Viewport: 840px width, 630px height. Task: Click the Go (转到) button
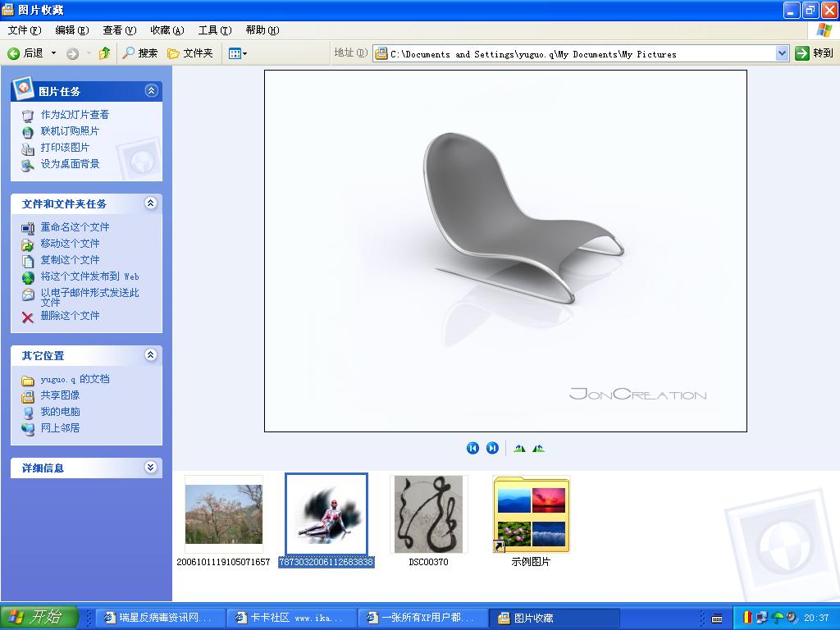click(x=815, y=53)
